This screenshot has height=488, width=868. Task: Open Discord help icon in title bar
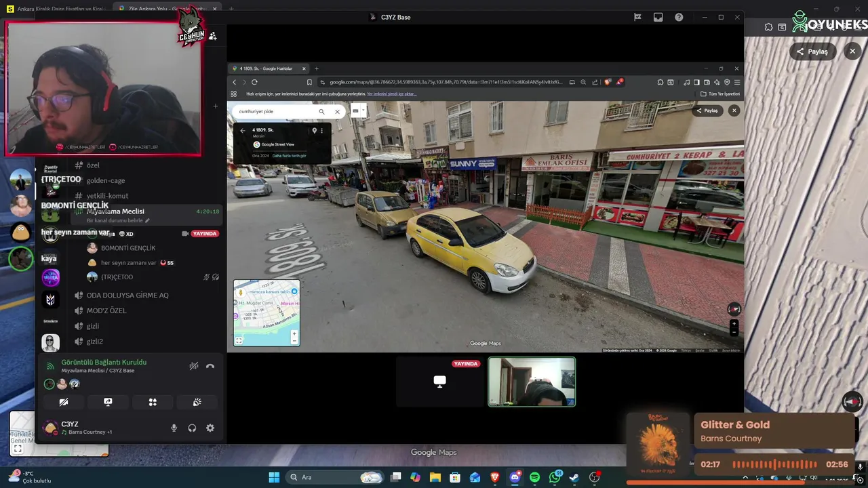[679, 17]
